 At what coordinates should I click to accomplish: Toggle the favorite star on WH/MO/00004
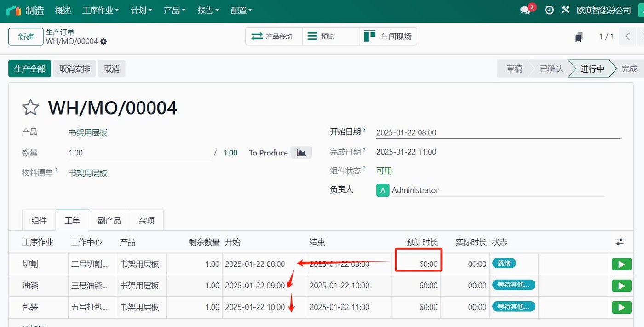pos(30,107)
